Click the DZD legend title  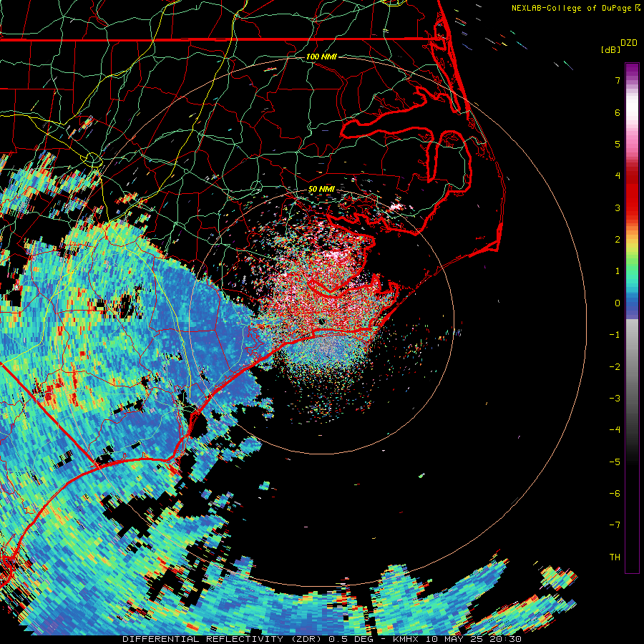pos(629,43)
